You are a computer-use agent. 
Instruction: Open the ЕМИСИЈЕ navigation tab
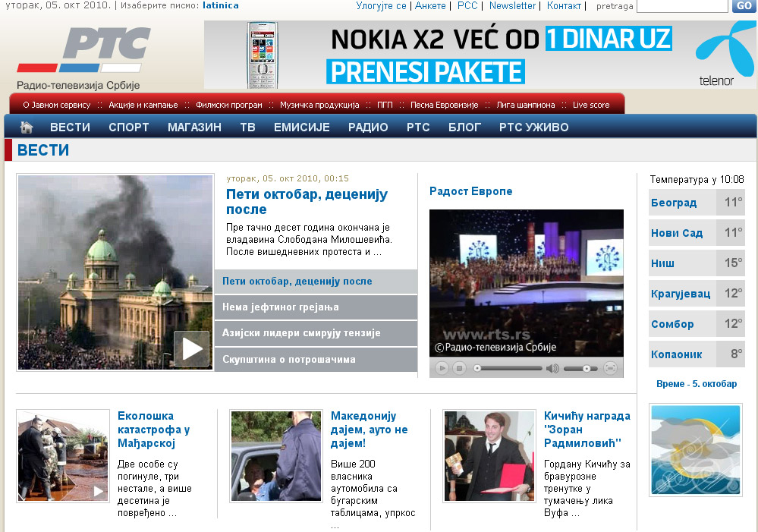pos(302,127)
